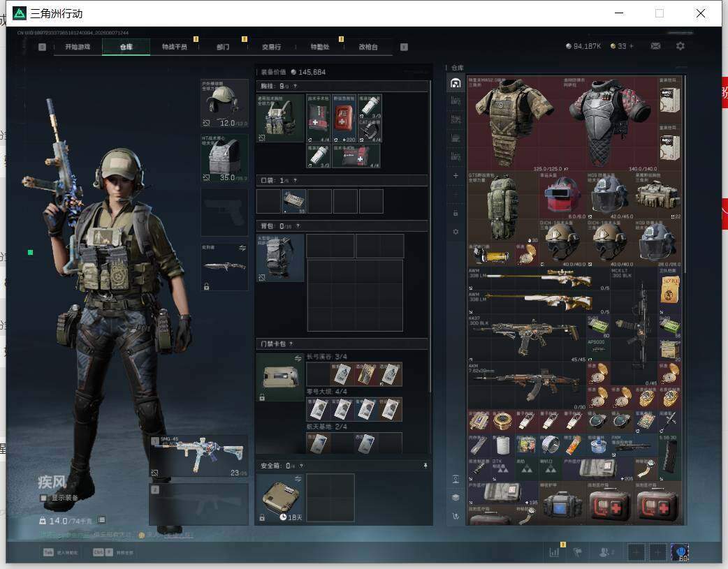Select the SMG-45 primary weapon slot
This screenshot has width=728, height=569.
pyautogui.click(x=198, y=456)
